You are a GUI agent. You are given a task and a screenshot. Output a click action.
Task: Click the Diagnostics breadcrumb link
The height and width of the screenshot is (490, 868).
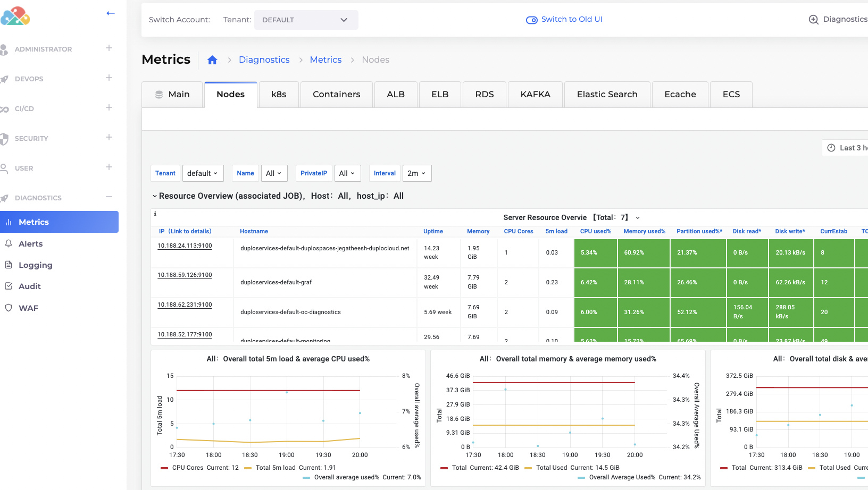tap(264, 60)
